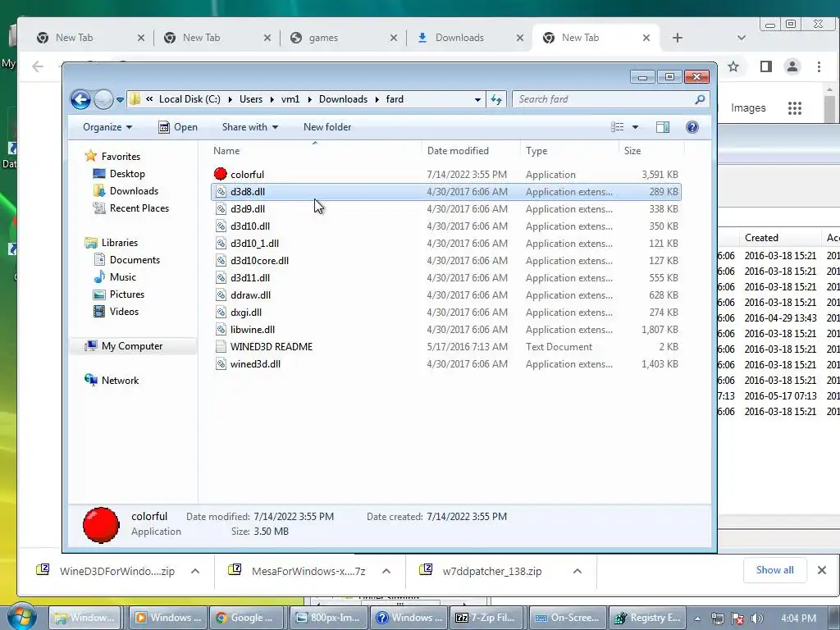Open Downloads under Favorites

[134, 190]
